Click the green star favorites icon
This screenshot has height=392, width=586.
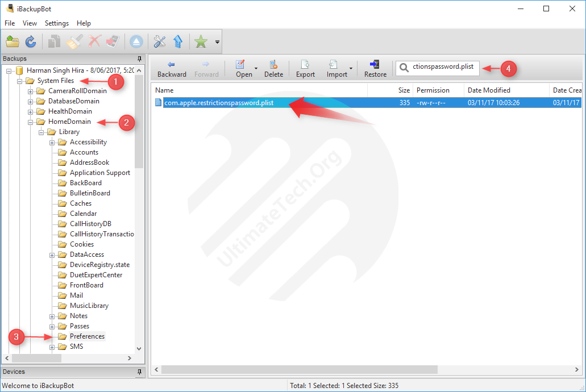pos(201,41)
